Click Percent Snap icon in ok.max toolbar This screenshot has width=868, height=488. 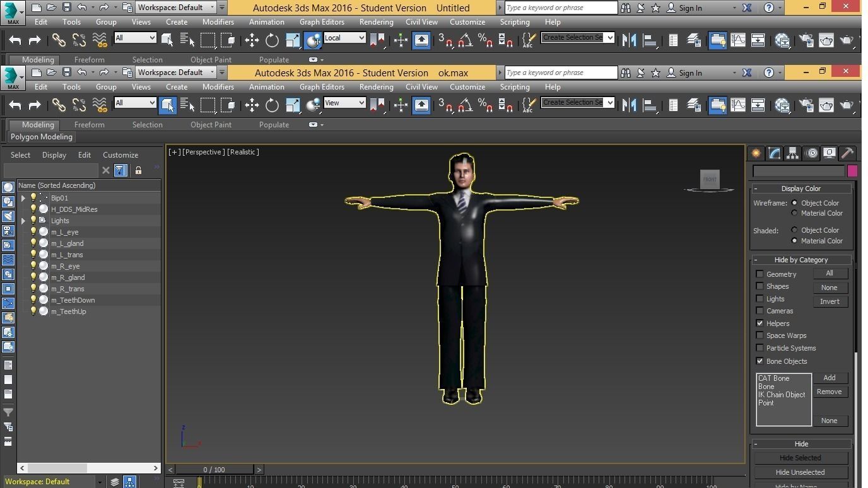pyautogui.click(x=485, y=105)
